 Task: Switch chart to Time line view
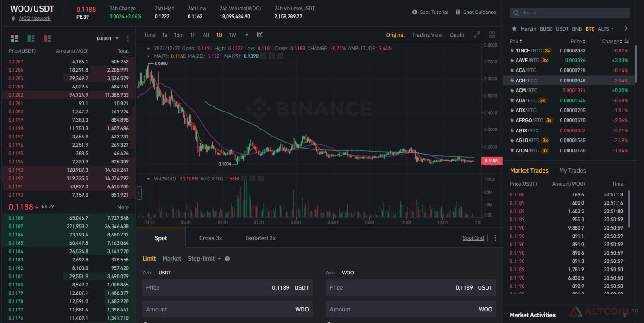pyautogui.click(x=150, y=35)
